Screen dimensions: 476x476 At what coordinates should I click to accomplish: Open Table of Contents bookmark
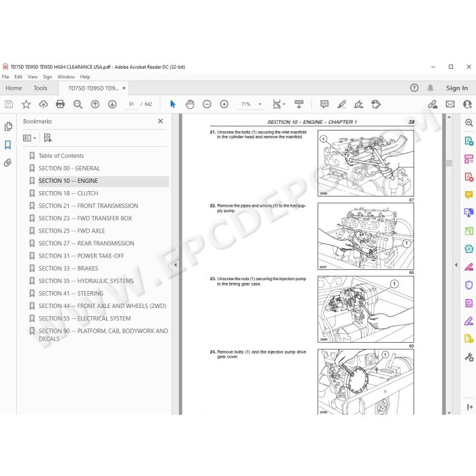point(61,156)
